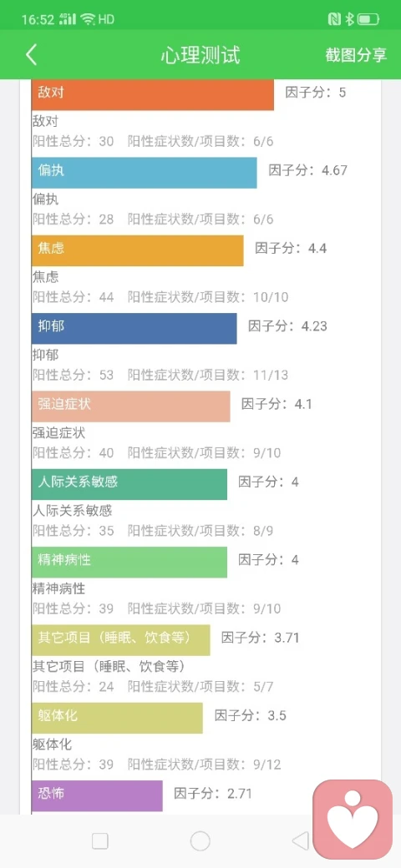
Task: Tap Android recent apps square button
Action: point(99,841)
